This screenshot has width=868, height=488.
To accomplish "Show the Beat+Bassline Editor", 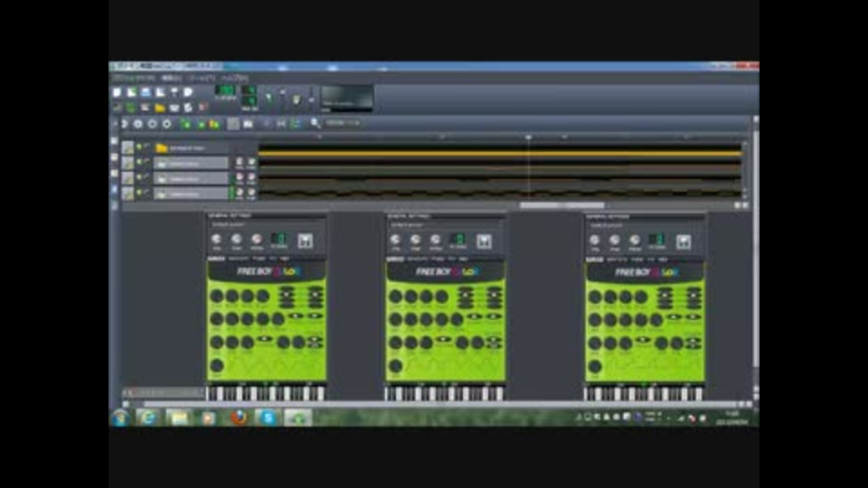I will click(x=132, y=107).
